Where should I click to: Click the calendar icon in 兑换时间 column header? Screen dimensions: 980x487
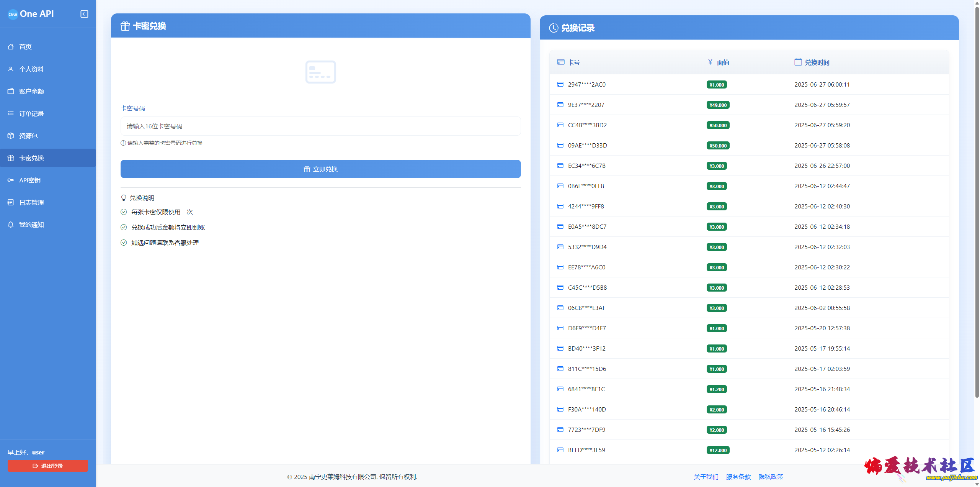(798, 62)
